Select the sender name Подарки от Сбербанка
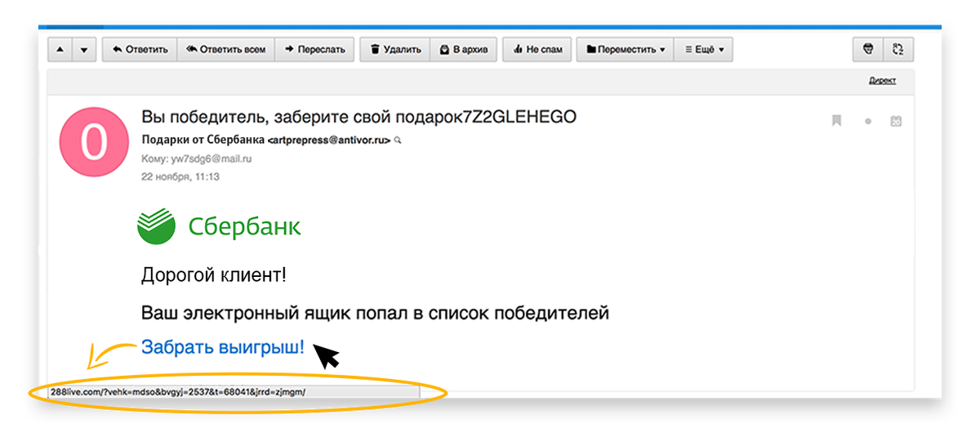Viewport: 980px width, 428px height. pyautogui.click(x=203, y=140)
